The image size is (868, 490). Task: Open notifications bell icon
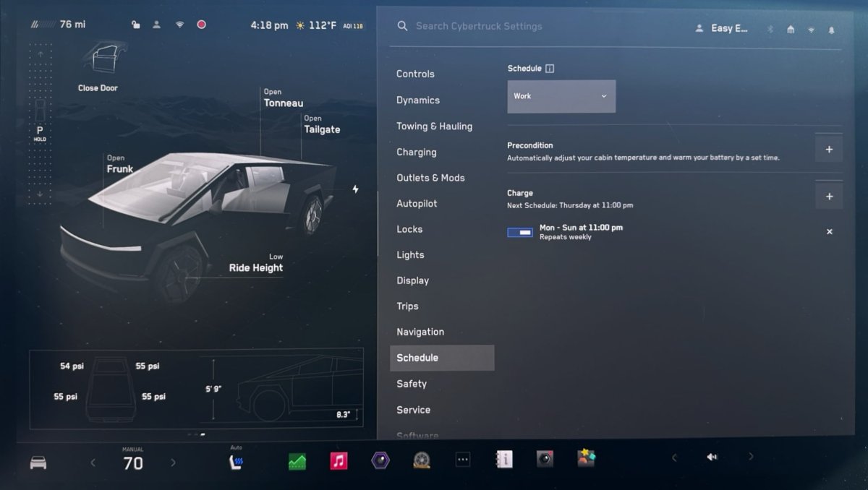coord(831,30)
